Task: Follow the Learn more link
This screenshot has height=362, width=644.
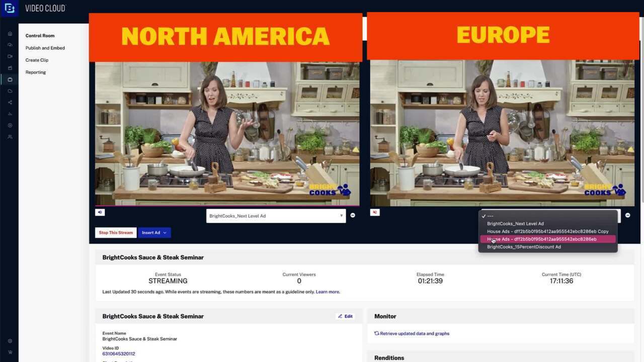Action: click(x=328, y=292)
